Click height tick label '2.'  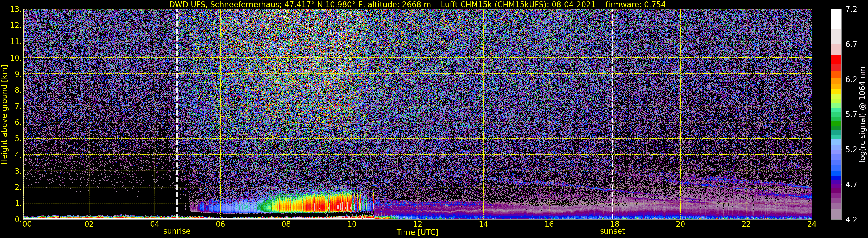(x=18, y=188)
